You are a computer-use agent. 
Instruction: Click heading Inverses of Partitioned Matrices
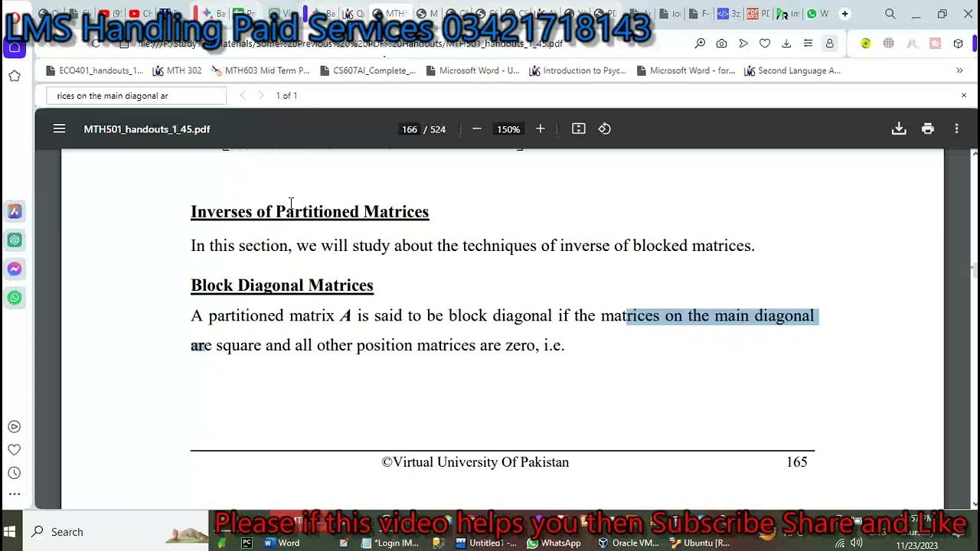click(309, 212)
